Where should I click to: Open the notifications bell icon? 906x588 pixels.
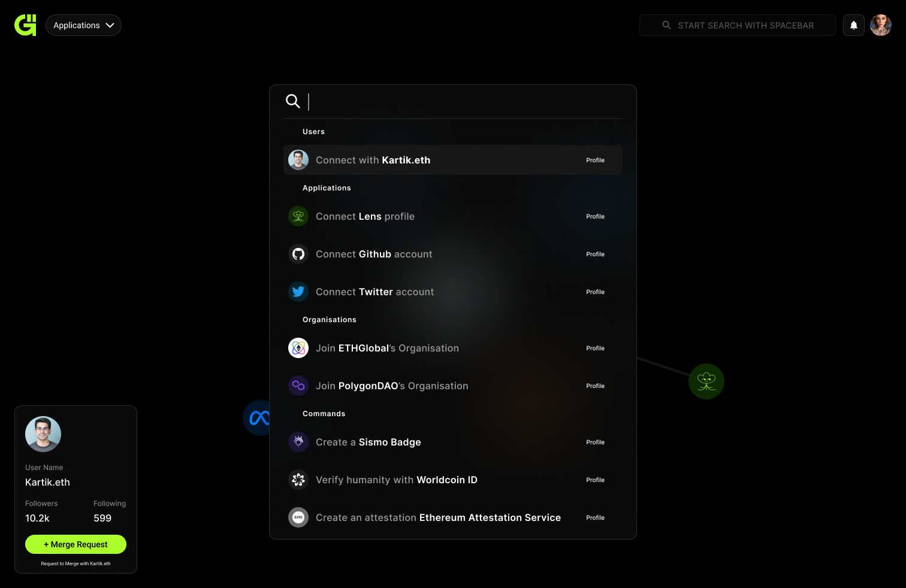click(x=853, y=25)
